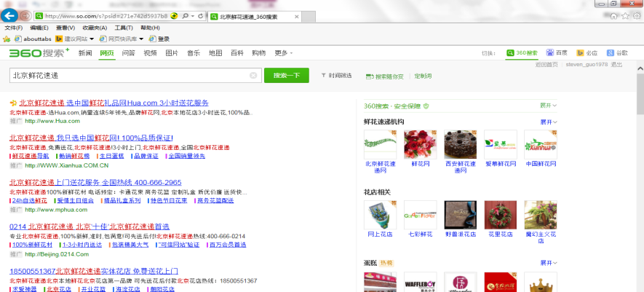Click the add-to-favorites-bar star icon
644x292 pixels.
[x=6, y=39]
